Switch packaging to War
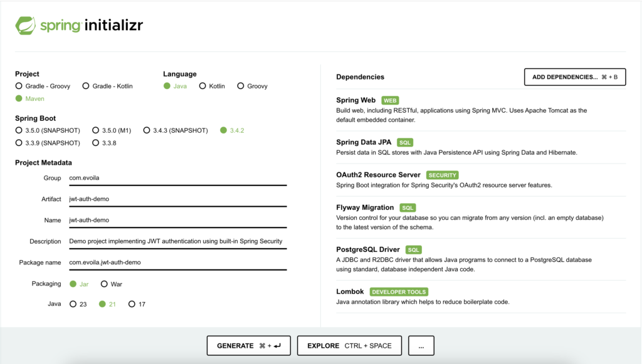The image size is (642, 364). (104, 284)
